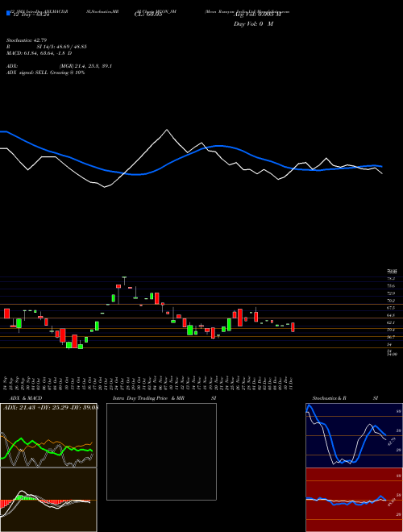Click the RSI 14/3: 48.69 / 48.83 line
Screen dimensions: 403x532
(x=47, y=47)
